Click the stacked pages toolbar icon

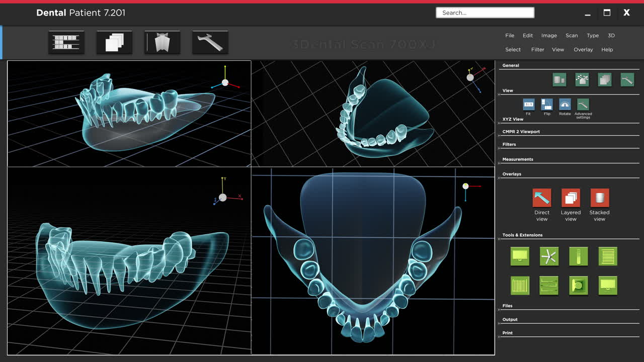pyautogui.click(x=114, y=42)
